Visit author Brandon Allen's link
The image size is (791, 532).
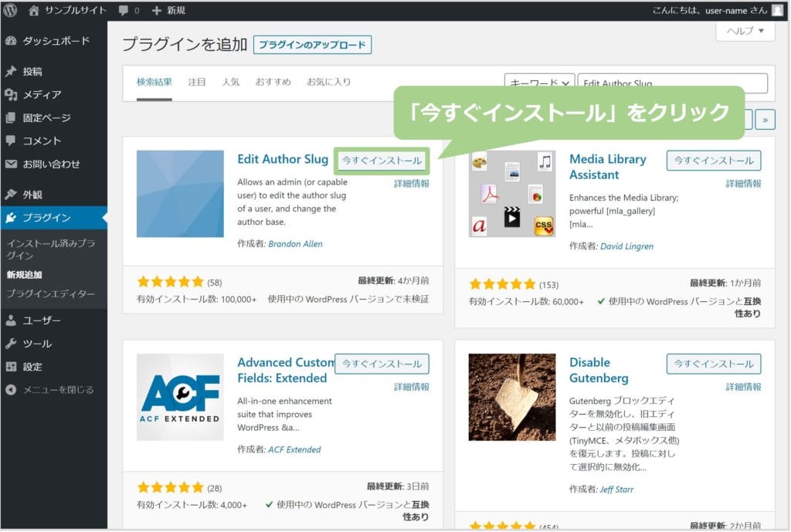295,244
